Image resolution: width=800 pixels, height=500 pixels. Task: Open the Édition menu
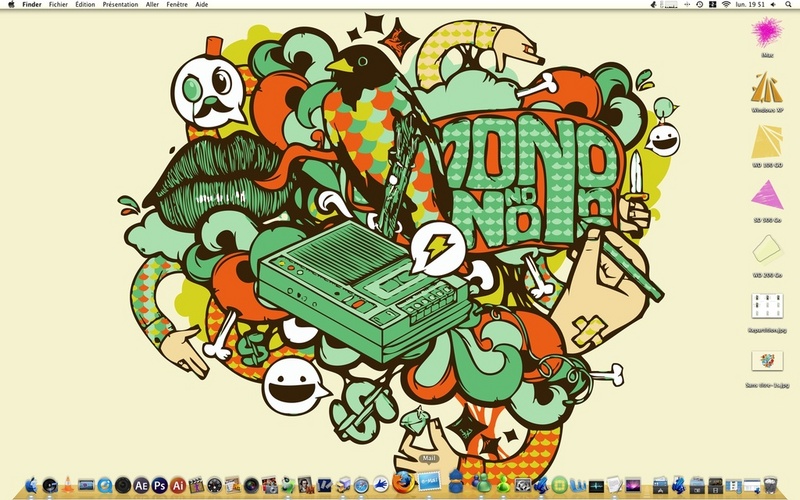[85, 5]
